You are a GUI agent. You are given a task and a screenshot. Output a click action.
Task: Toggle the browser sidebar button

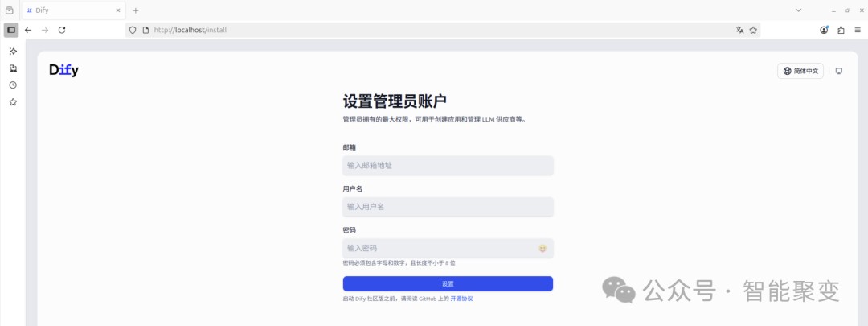[11, 30]
